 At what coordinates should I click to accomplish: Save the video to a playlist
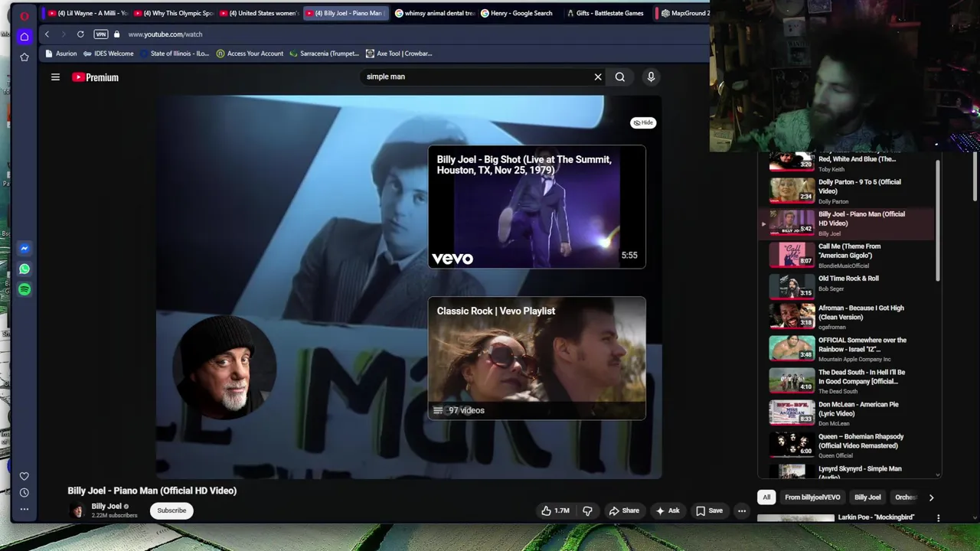point(709,510)
